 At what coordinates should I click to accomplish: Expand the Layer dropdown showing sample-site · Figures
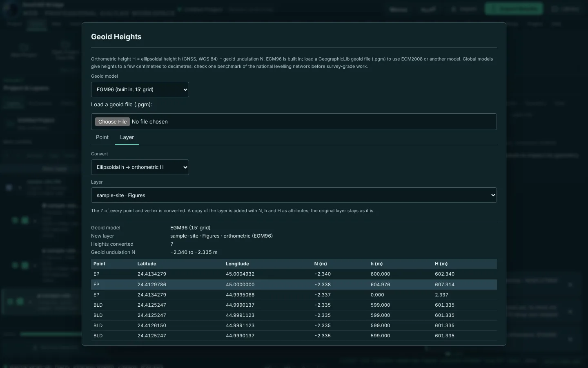click(x=294, y=195)
